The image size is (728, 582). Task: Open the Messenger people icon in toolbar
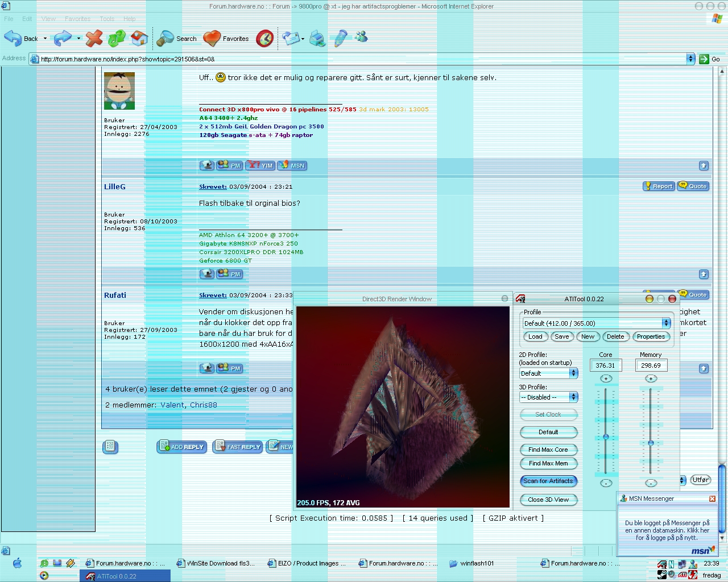pos(361,37)
